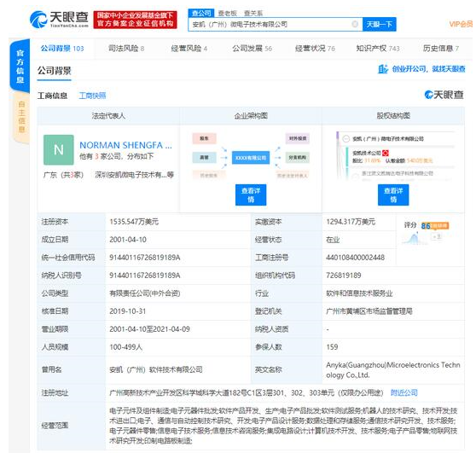
Task: Select the 查公司 search tab
Action: (x=201, y=13)
